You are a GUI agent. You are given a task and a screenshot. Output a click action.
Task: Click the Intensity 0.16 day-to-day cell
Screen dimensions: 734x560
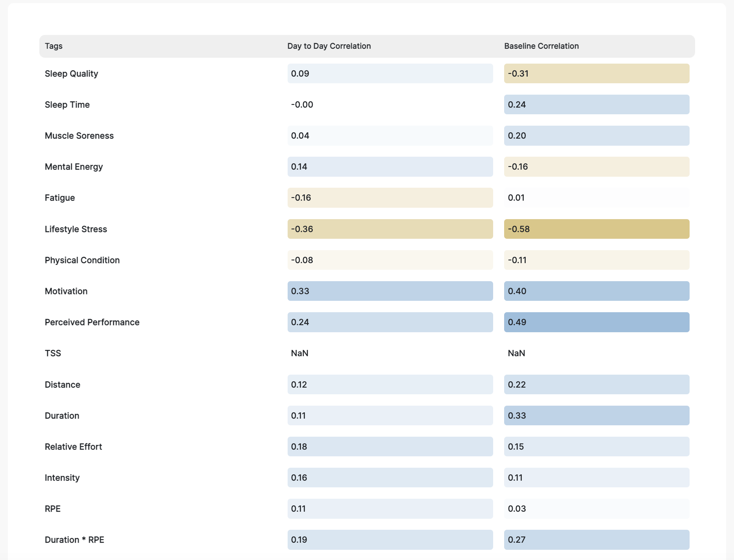[390, 478]
